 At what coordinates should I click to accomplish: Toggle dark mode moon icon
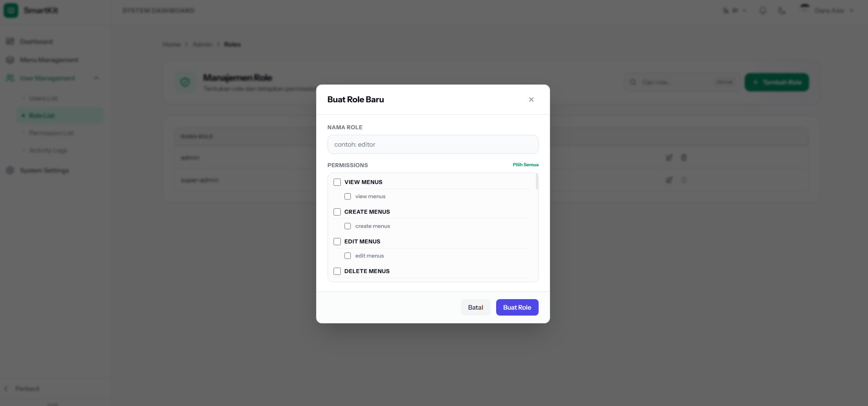(x=782, y=11)
